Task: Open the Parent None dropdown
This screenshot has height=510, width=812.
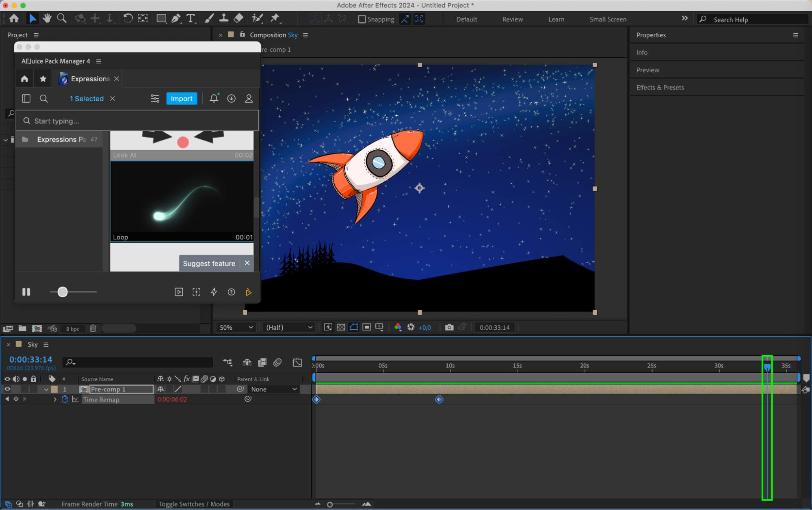Action: (x=274, y=389)
